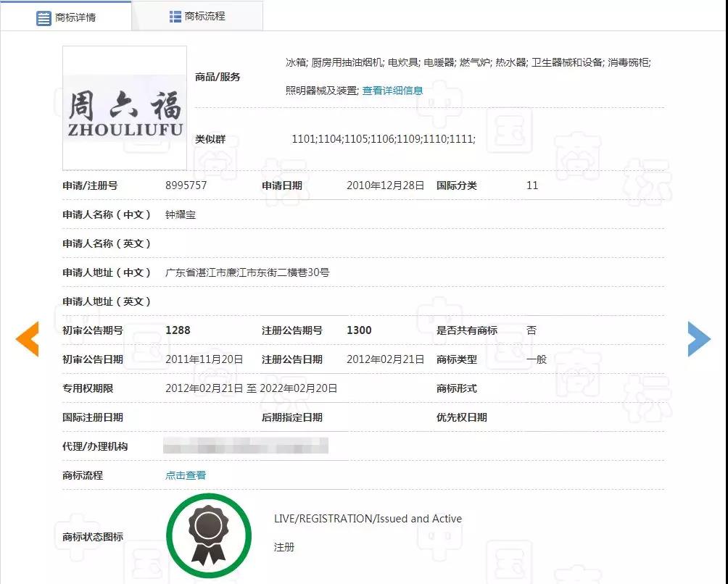Select registration announcement number 1300

pos(359,330)
